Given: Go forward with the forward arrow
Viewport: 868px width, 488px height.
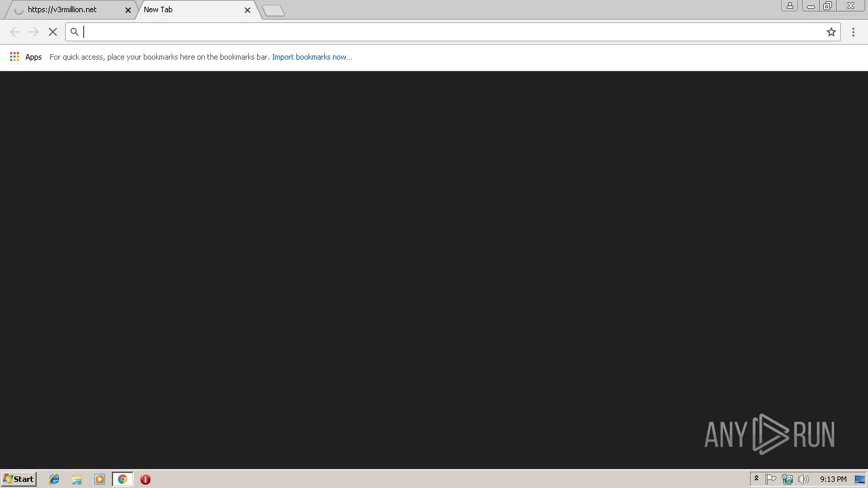Looking at the screenshot, I should pos(34,32).
